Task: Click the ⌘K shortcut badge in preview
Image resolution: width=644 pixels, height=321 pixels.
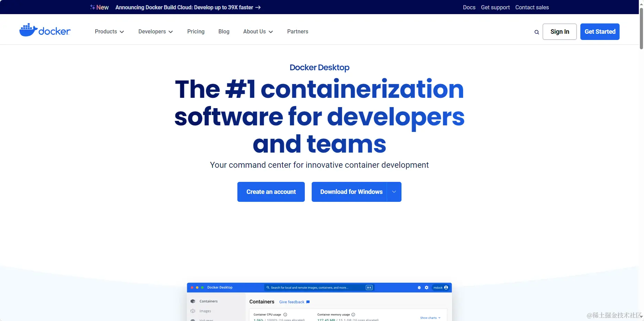Action: 369,288
